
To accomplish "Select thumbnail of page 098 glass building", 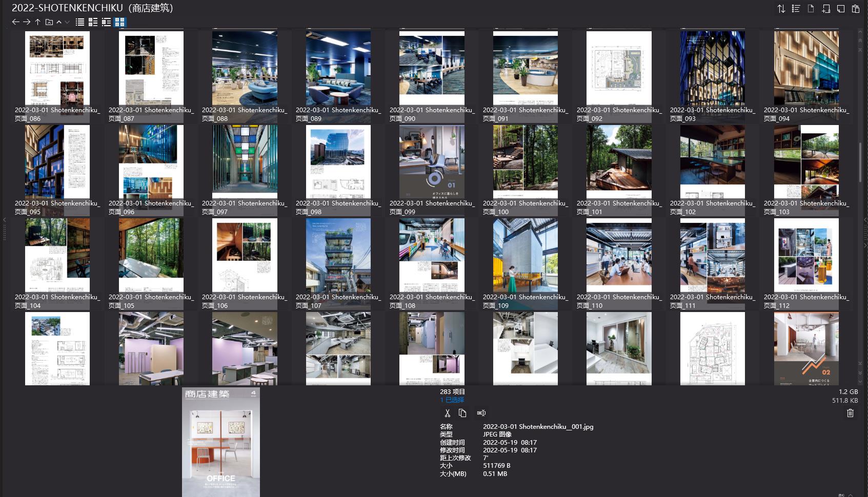I will pos(338,162).
